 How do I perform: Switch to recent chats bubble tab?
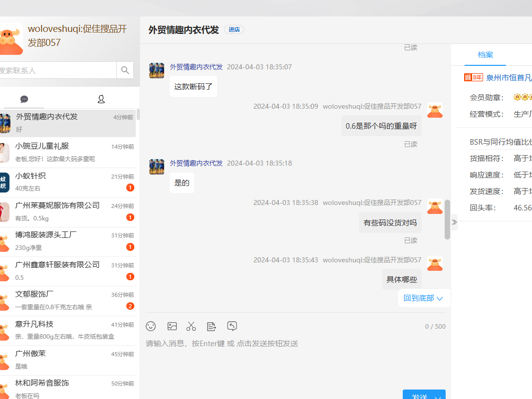click(x=24, y=99)
